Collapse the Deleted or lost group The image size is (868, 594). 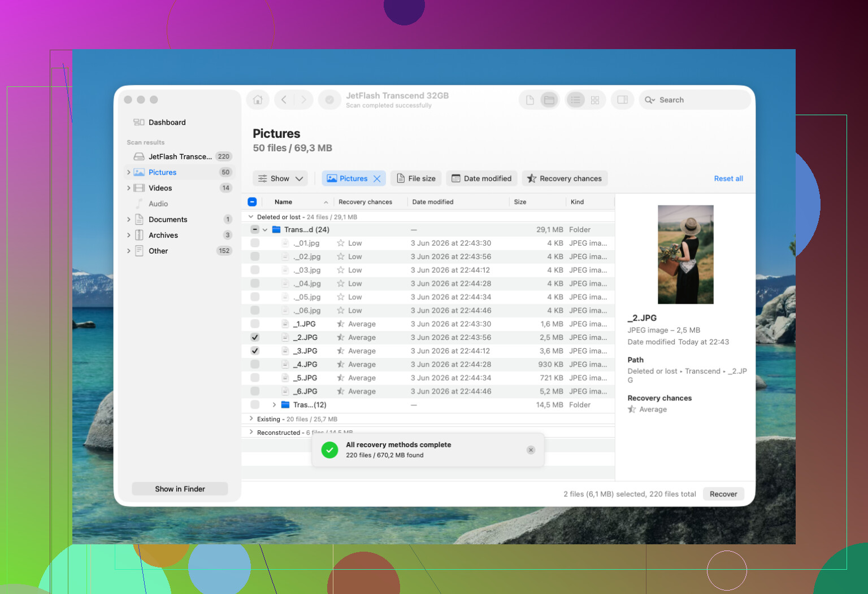tap(251, 217)
